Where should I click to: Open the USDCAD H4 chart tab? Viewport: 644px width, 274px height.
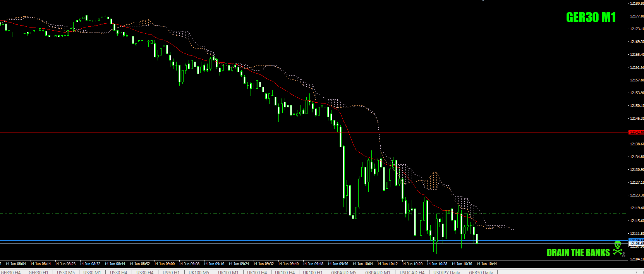pyautogui.click(x=412, y=272)
